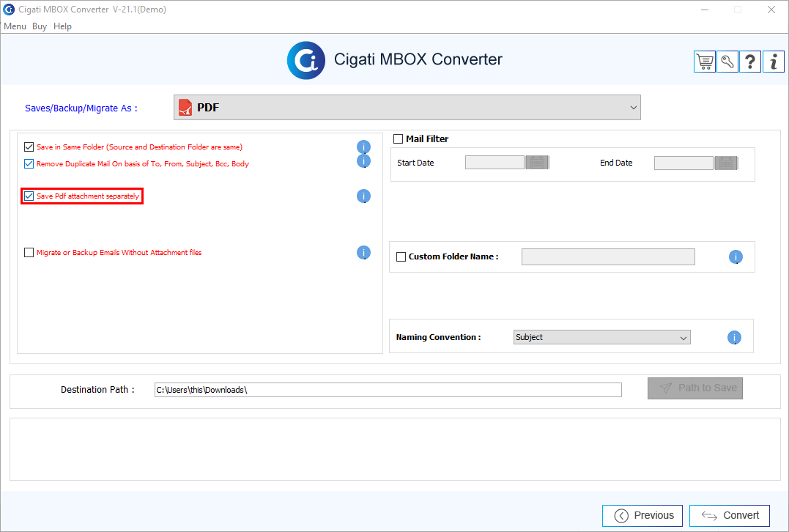Click the Custom Folder Name text field

608,256
